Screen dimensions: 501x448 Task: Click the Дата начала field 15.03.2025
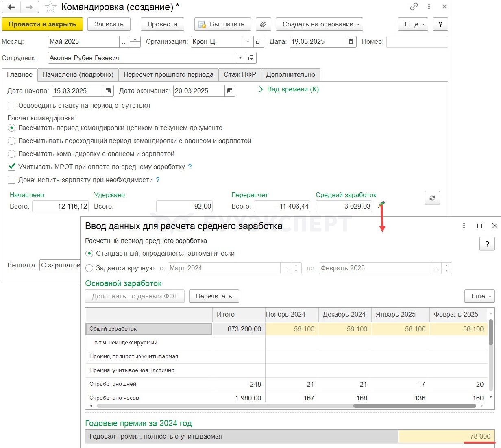pos(77,91)
